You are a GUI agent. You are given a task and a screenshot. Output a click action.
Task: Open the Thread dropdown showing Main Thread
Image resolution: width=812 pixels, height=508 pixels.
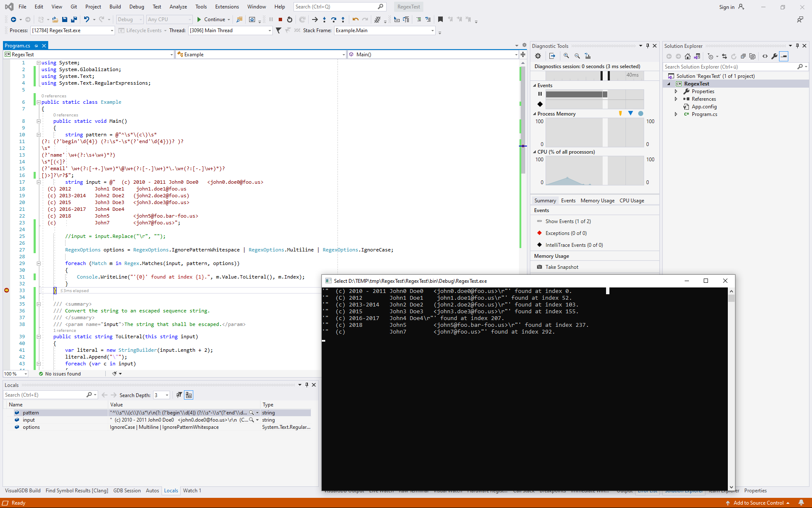230,30
